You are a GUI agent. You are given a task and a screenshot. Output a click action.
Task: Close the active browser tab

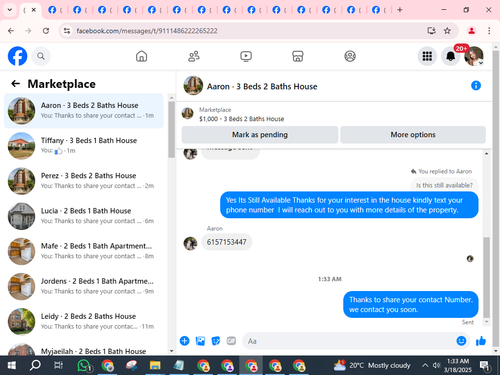click(x=34, y=10)
